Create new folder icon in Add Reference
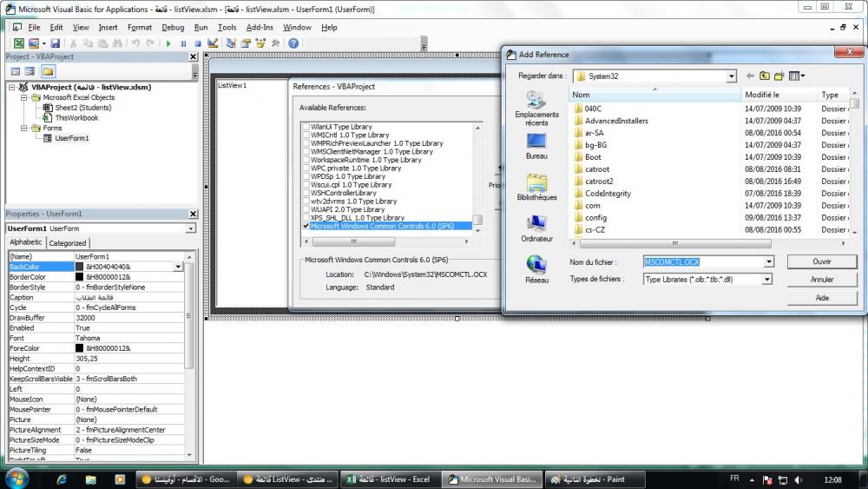The width and height of the screenshot is (868, 489). point(779,76)
